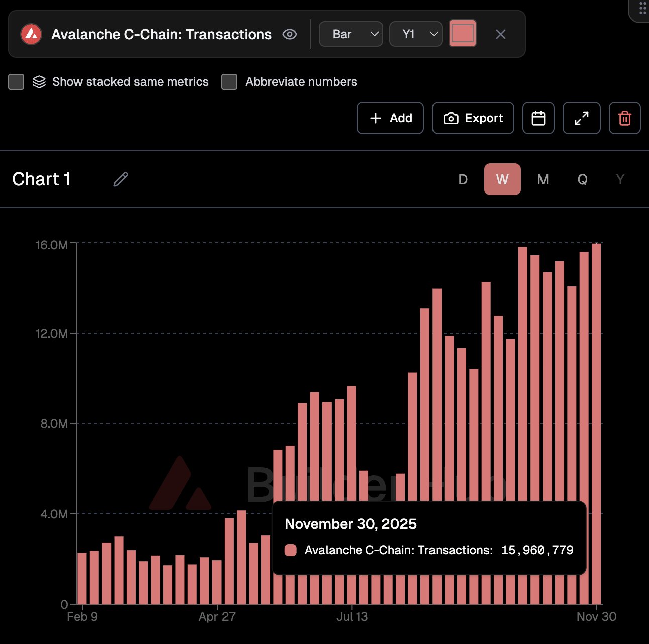Viewport: 649px width, 644px height.
Task: Open the Y1 axis dropdown
Action: point(416,34)
